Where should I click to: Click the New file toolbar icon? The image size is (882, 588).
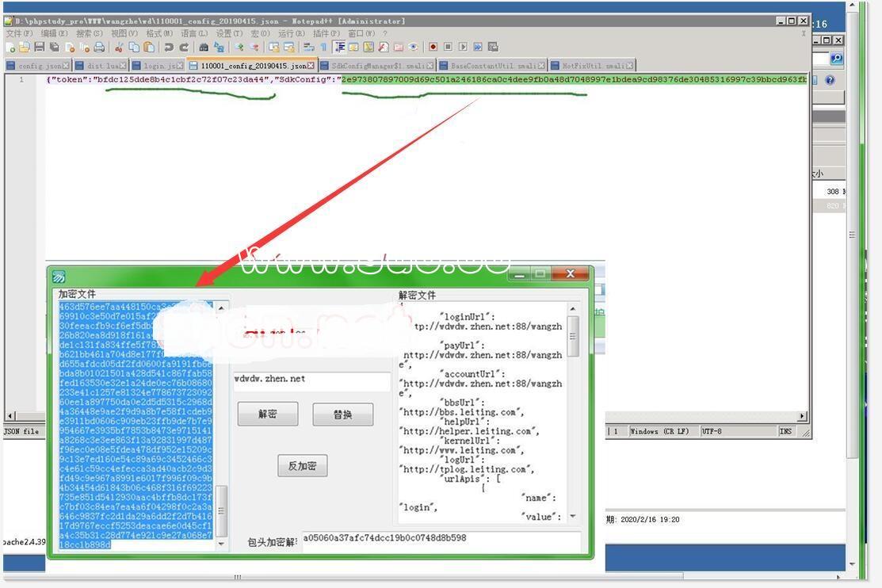pyautogui.click(x=10, y=48)
